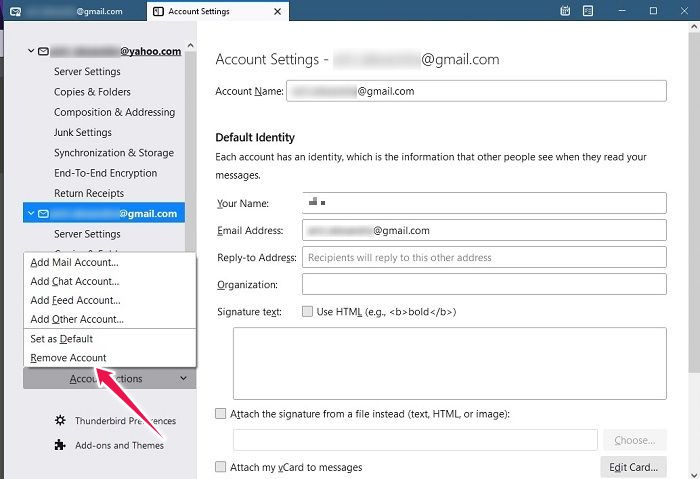The image size is (700, 479).
Task: Click the mail icon on gmail.com tab
Action: (15, 12)
